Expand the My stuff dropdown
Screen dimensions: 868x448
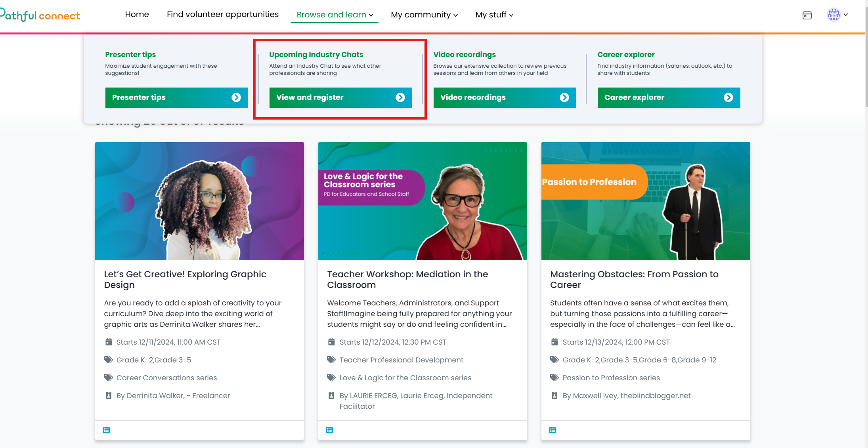pyautogui.click(x=494, y=15)
